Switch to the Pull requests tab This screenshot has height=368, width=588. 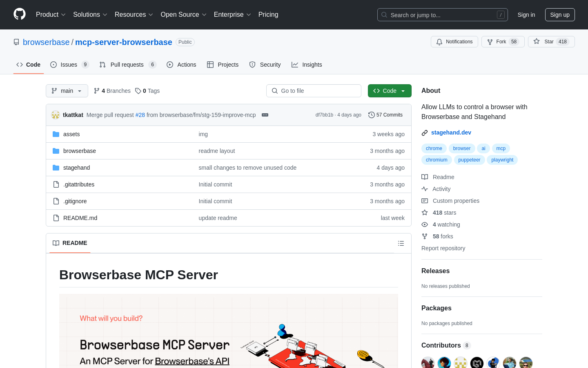click(x=128, y=65)
